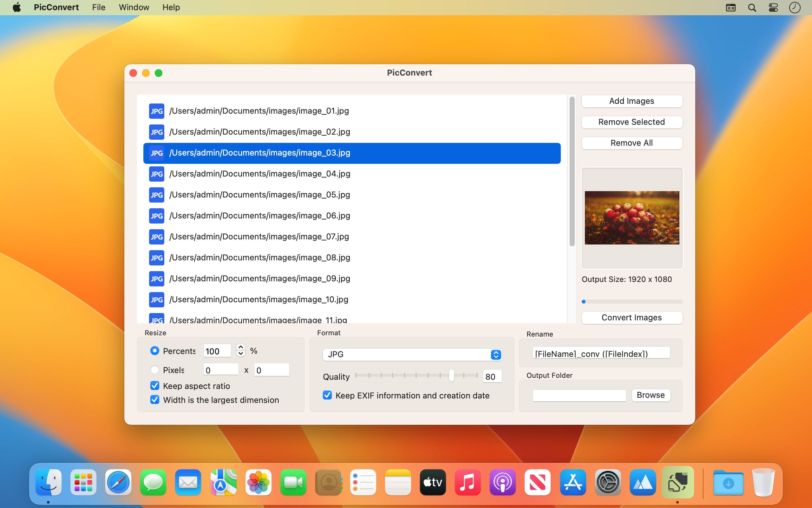Image resolution: width=812 pixels, height=508 pixels.
Task: Open the Trash in the dock
Action: (x=763, y=483)
